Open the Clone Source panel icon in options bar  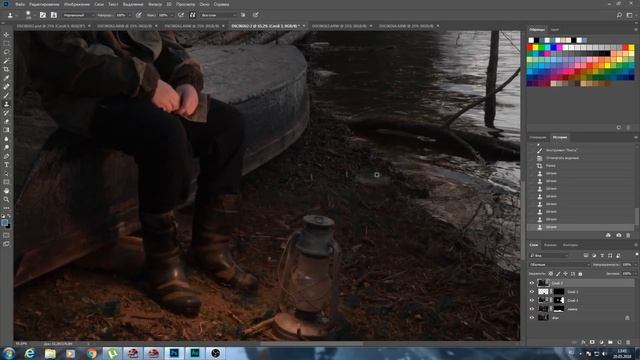pos(53,15)
